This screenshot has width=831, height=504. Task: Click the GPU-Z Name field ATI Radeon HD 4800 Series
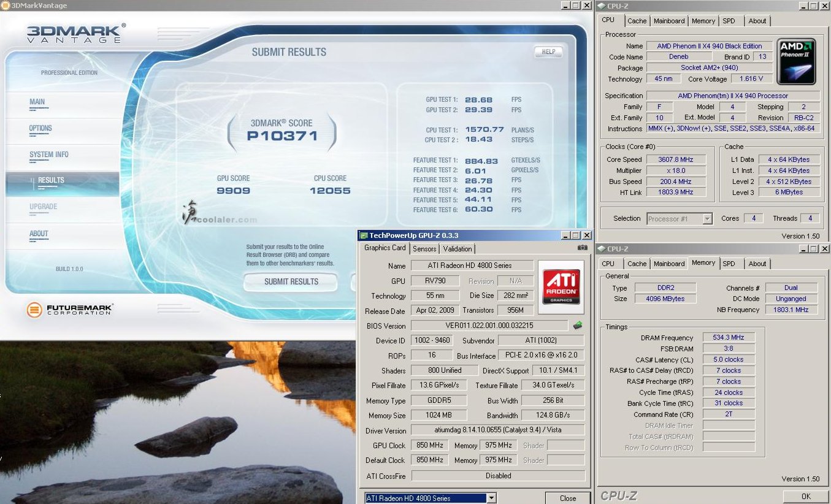click(x=472, y=265)
